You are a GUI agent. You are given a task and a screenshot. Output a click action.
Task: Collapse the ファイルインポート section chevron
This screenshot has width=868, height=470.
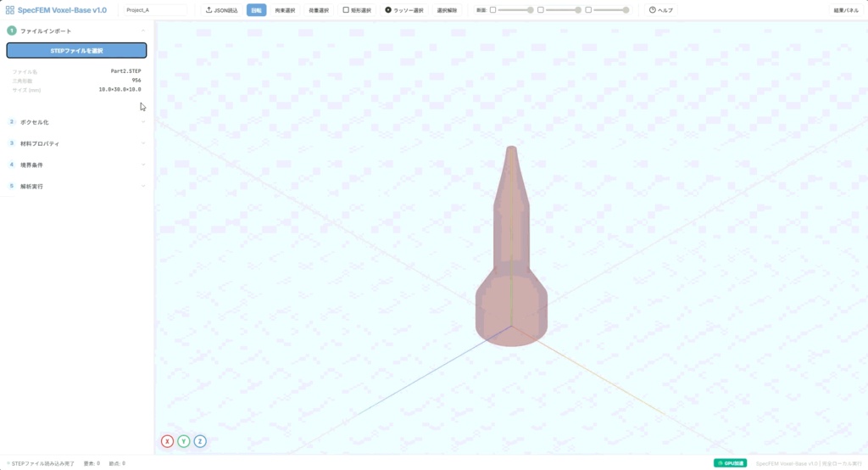pos(143,31)
